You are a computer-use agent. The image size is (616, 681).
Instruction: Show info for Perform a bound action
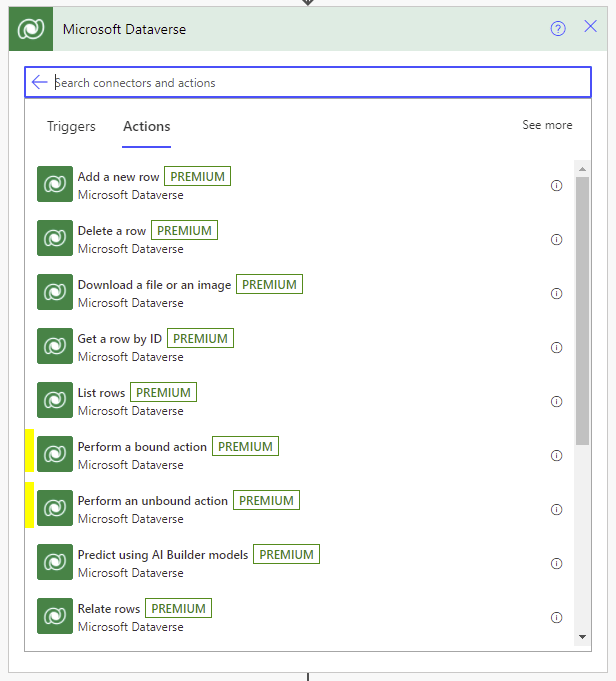[x=556, y=455]
